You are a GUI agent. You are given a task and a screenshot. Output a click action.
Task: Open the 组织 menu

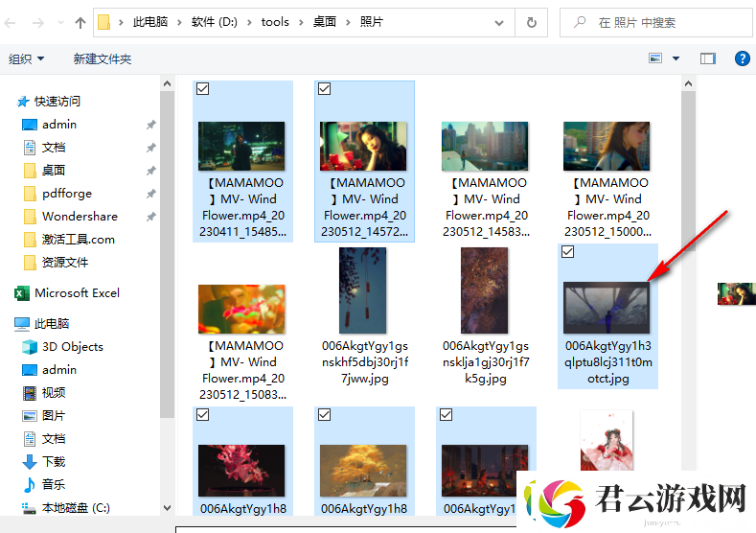click(x=27, y=58)
